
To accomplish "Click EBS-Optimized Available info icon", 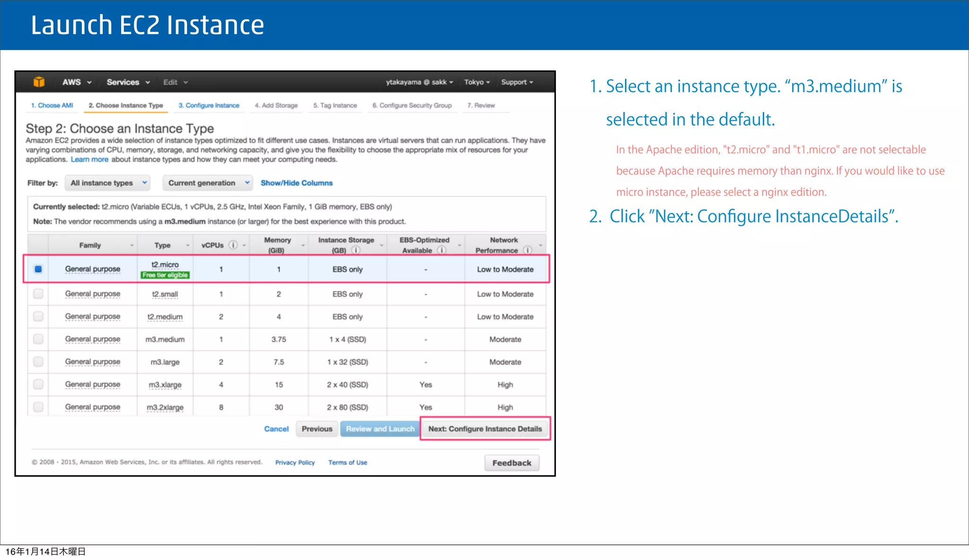I will pyautogui.click(x=441, y=250).
